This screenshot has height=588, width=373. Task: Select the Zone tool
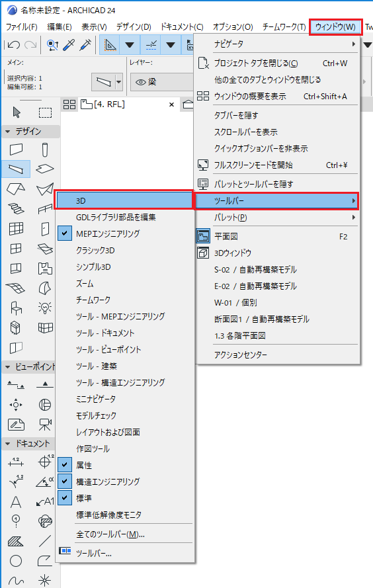pos(45,268)
